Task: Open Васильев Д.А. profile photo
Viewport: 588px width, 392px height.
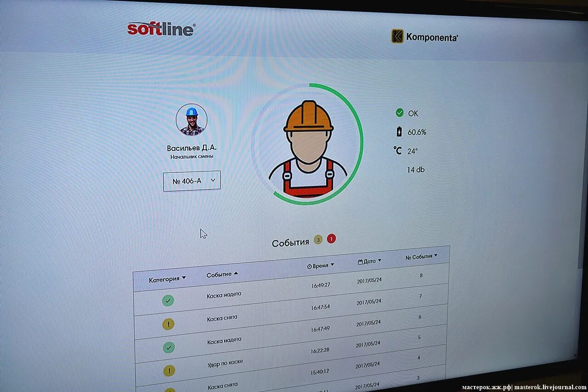Action: pyautogui.click(x=192, y=120)
